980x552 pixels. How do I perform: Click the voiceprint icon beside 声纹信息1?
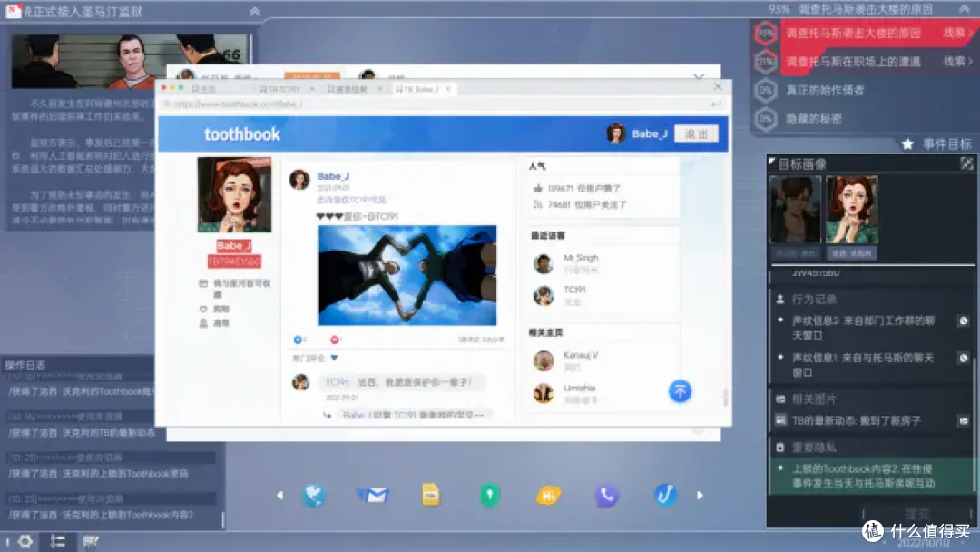coord(963,359)
